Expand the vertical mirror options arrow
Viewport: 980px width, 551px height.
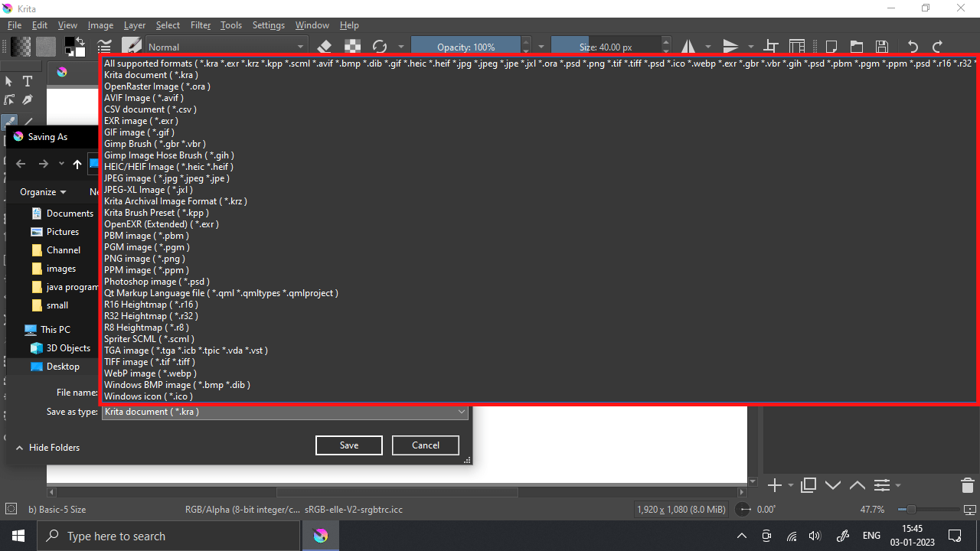coord(751,47)
